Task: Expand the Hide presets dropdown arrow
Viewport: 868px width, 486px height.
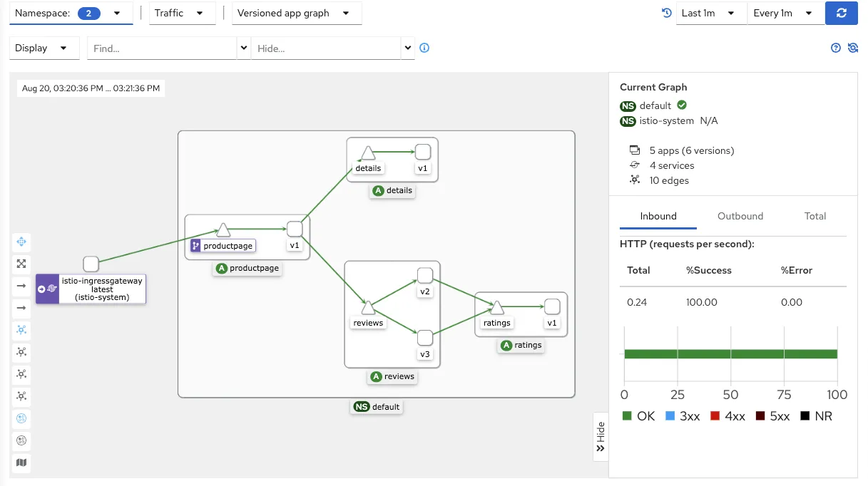Action: click(x=408, y=48)
